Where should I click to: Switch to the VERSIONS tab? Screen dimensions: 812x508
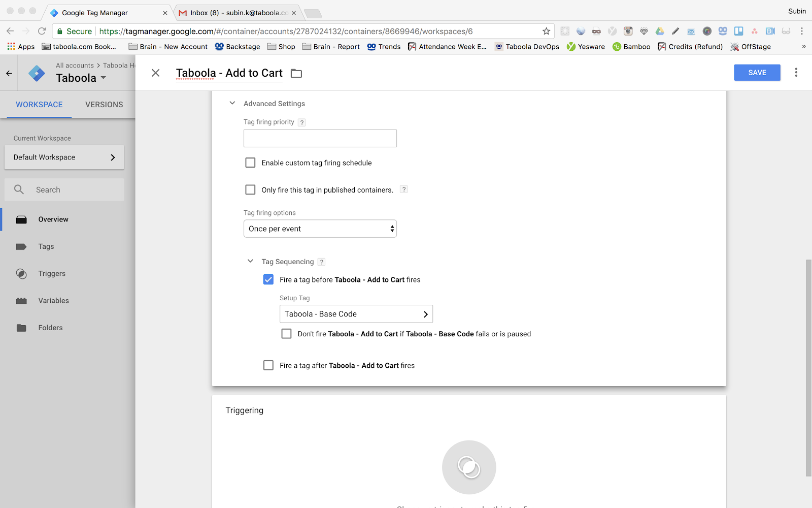coord(104,105)
